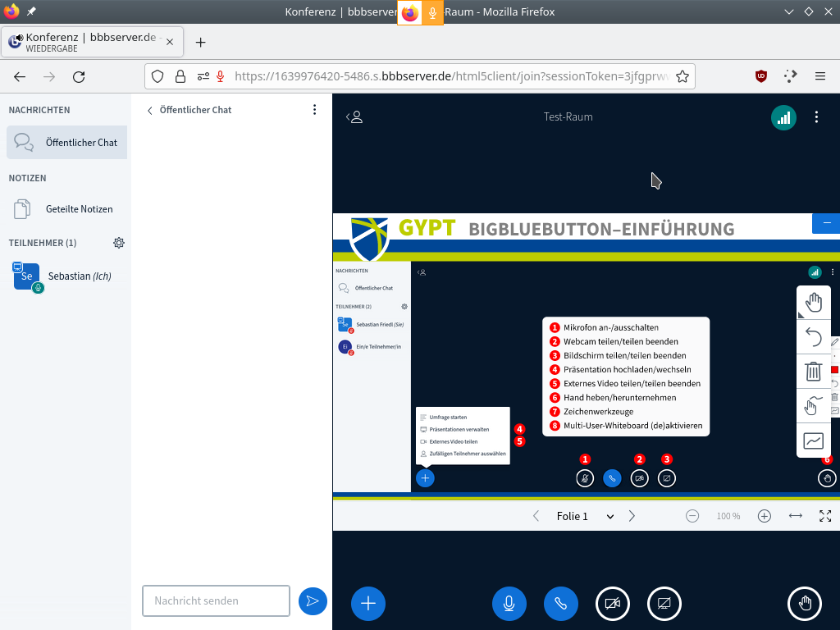Toggle screen sharing button
The width and height of the screenshot is (840, 630).
(664, 604)
